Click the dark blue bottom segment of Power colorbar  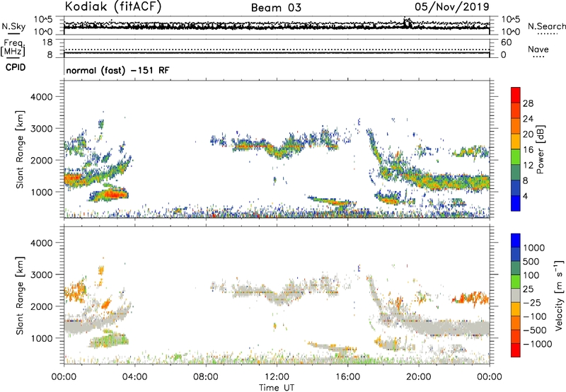click(x=516, y=203)
